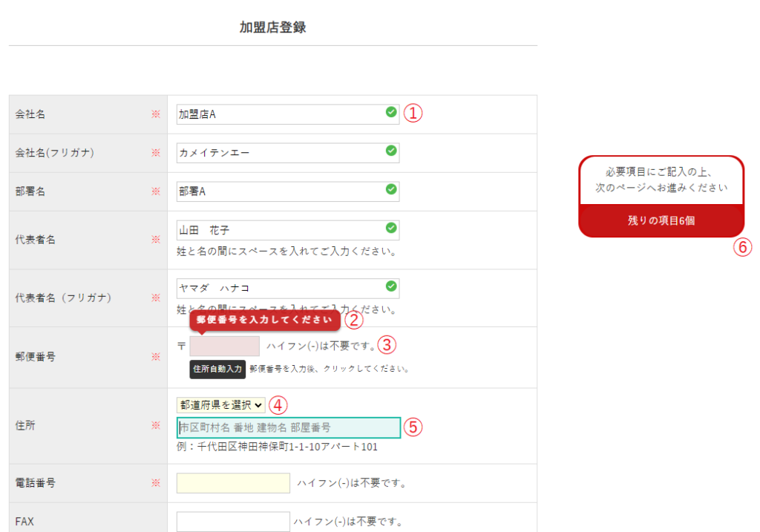Click the FAX input field

[x=233, y=522]
